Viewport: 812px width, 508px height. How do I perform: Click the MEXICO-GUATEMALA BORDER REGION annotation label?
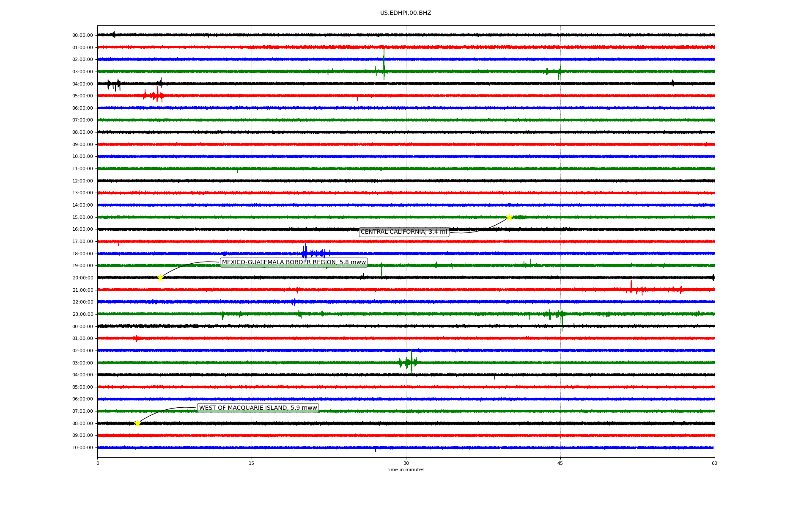pos(294,262)
